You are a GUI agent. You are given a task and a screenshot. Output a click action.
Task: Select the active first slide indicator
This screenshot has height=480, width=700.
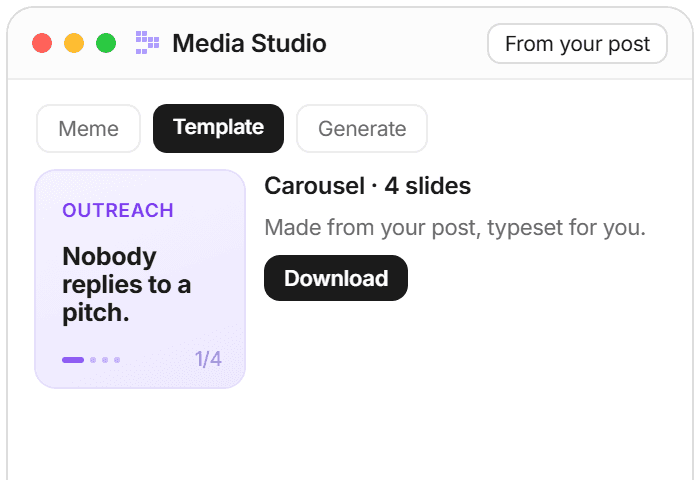tap(73, 360)
